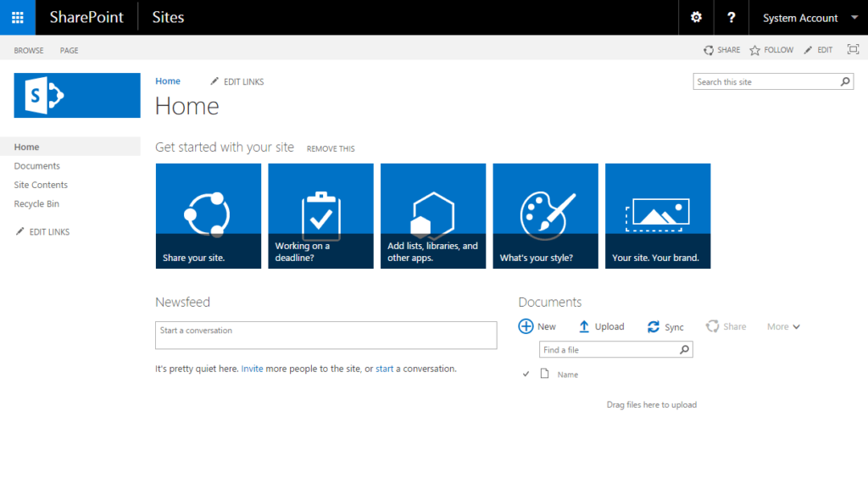Open the Name column header menu
Image resolution: width=868 pixels, height=489 pixels.
point(567,374)
